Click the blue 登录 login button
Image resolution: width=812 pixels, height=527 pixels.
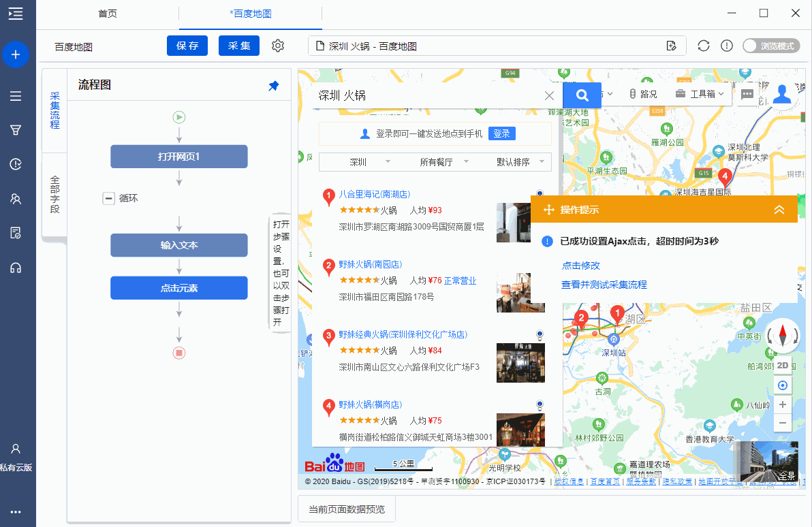pyautogui.click(x=501, y=133)
